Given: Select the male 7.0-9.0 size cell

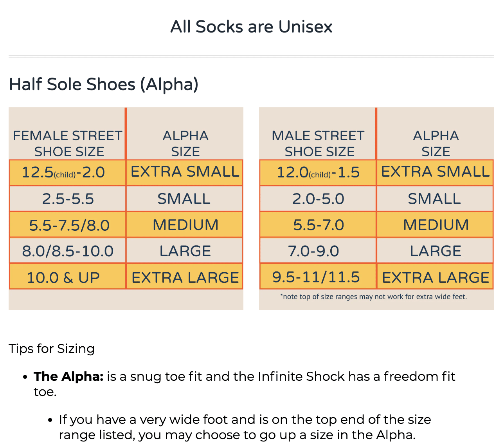Looking at the screenshot, I should 314,251.
